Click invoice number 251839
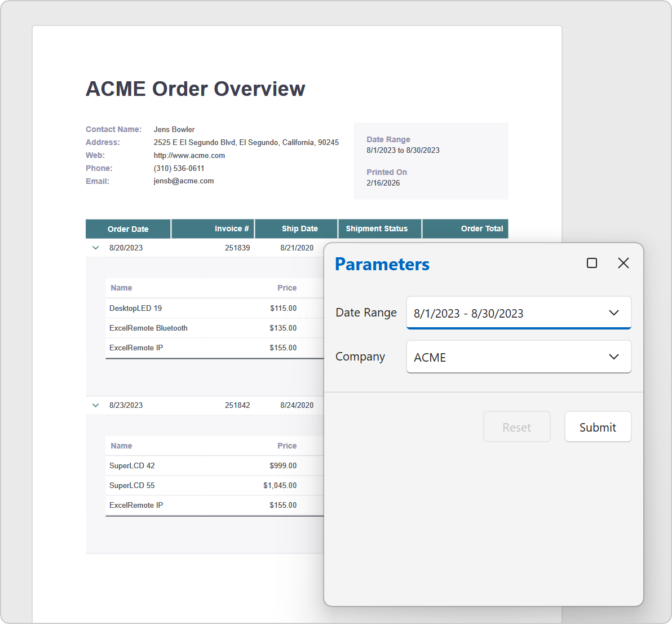 click(237, 248)
